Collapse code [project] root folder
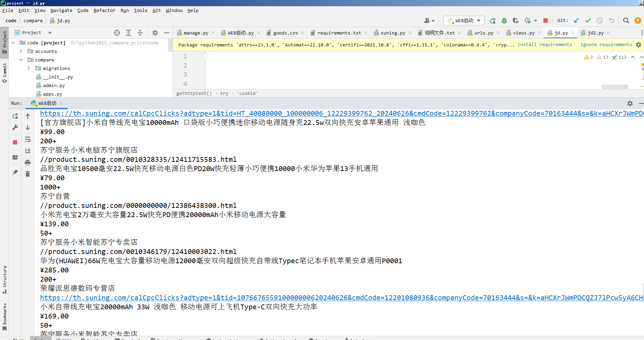Viewport: 644px width, 340px height. pos(14,43)
